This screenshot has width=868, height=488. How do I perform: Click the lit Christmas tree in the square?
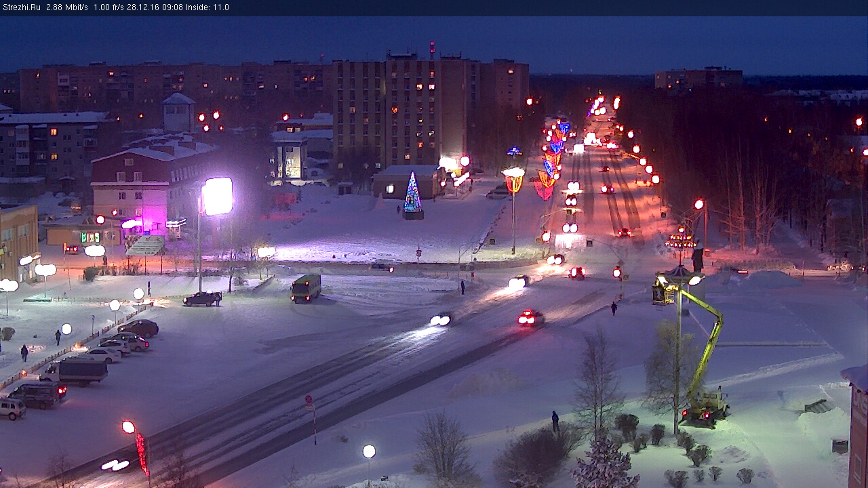coord(412,196)
